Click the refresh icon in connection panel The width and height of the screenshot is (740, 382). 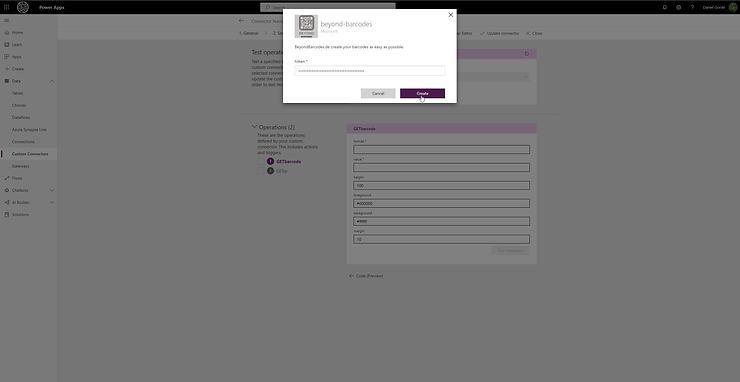(527, 54)
